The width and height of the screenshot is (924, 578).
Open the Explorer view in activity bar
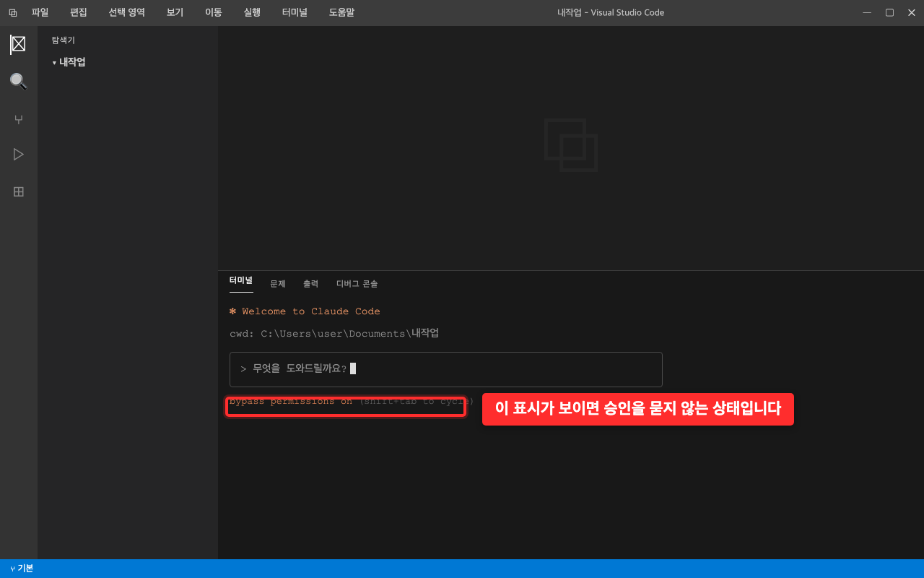[x=19, y=44]
